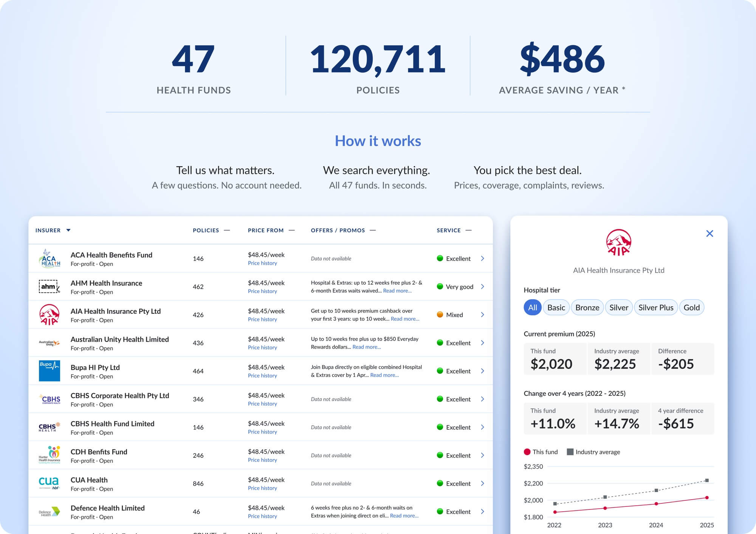This screenshot has height=534, width=756.
Task: Click the Hunter Health Insurance logo
Action: (x=50, y=455)
